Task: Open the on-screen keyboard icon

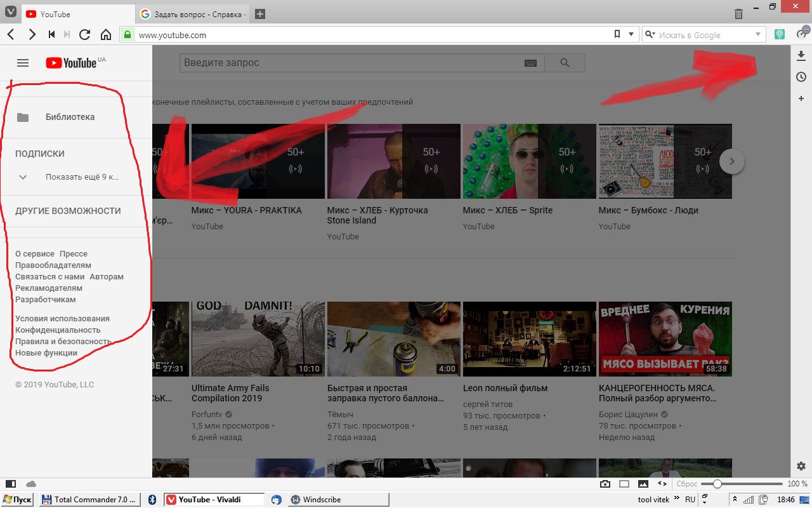Action: tap(530, 63)
